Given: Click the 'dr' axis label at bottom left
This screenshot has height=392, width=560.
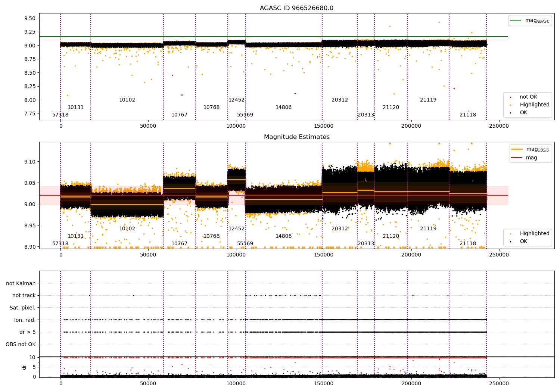Looking at the screenshot, I should 24,367.
